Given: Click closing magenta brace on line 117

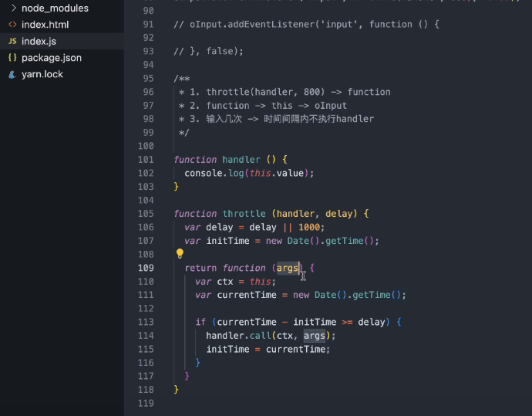Looking at the screenshot, I should (x=187, y=376).
